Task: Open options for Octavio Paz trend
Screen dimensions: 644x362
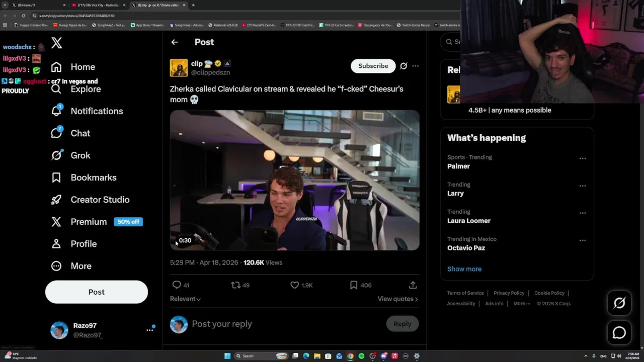Action: pos(582,240)
